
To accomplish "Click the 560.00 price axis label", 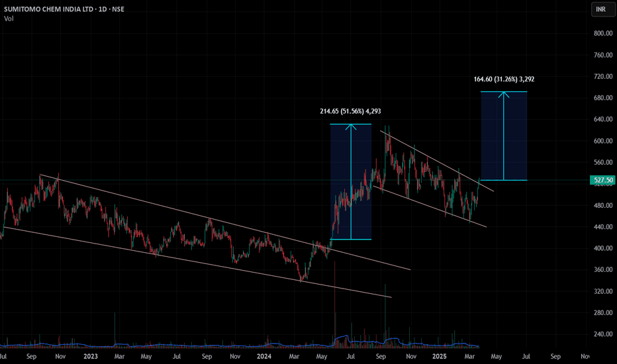I will pyautogui.click(x=603, y=162).
